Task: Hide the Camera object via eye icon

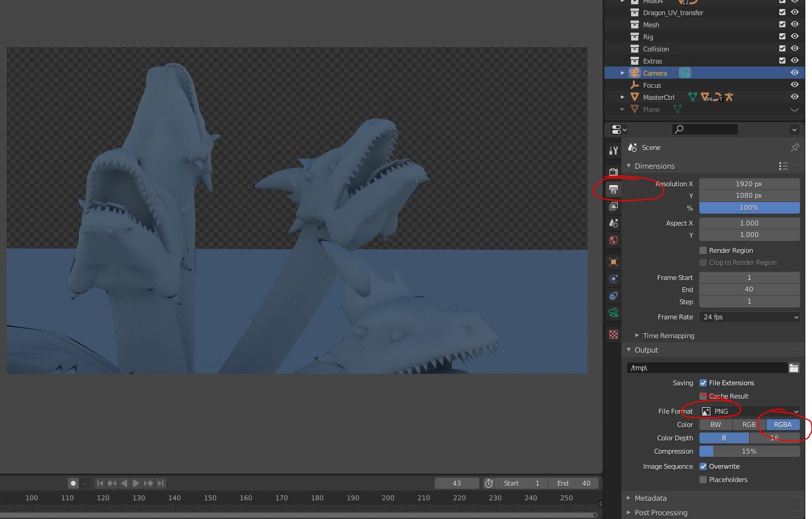Action: coord(794,73)
